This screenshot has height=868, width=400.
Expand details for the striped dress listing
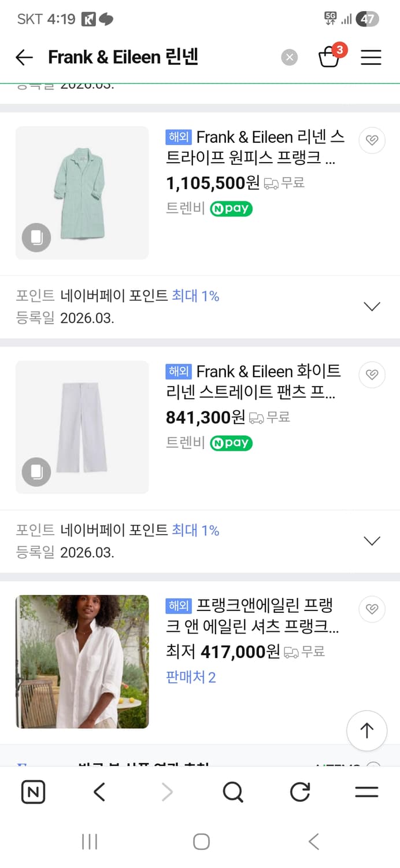click(x=372, y=306)
